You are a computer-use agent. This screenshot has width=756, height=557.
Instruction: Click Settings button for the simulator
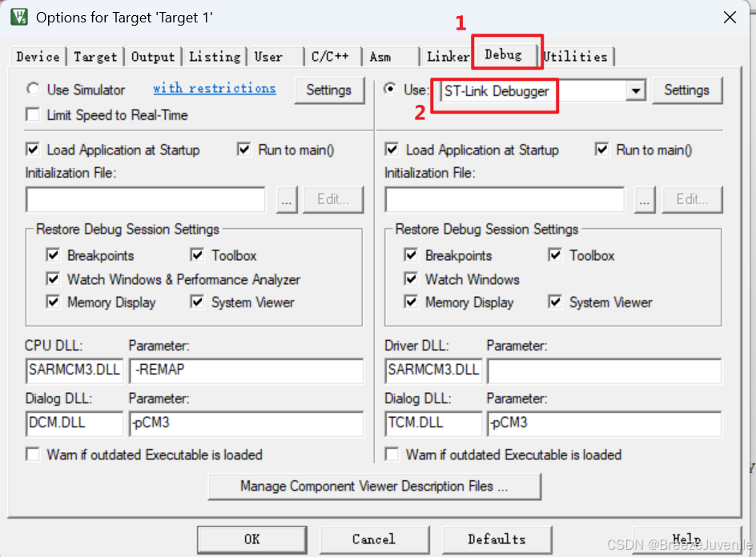329,90
